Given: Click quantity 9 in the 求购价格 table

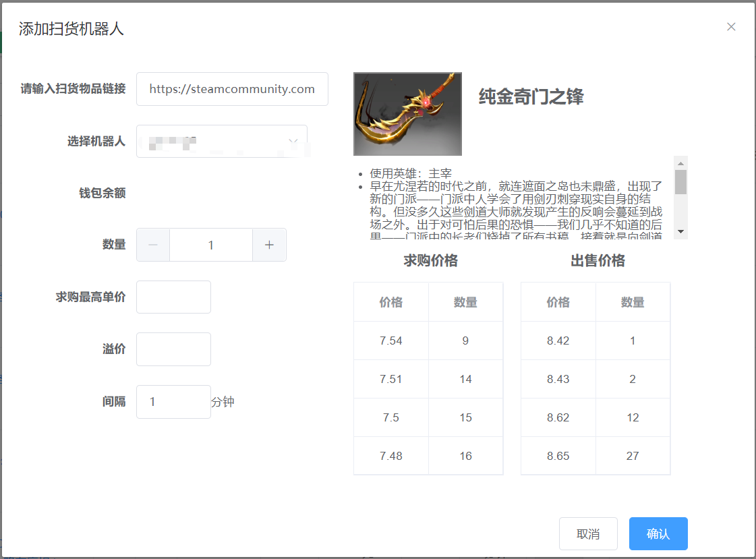Looking at the screenshot, I should coord(465,341).
